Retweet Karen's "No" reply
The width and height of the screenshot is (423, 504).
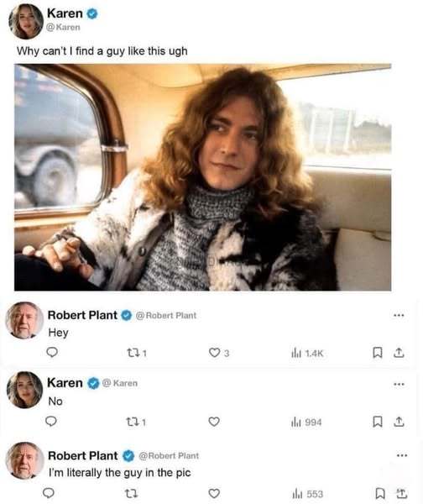[x=136, y=422]
